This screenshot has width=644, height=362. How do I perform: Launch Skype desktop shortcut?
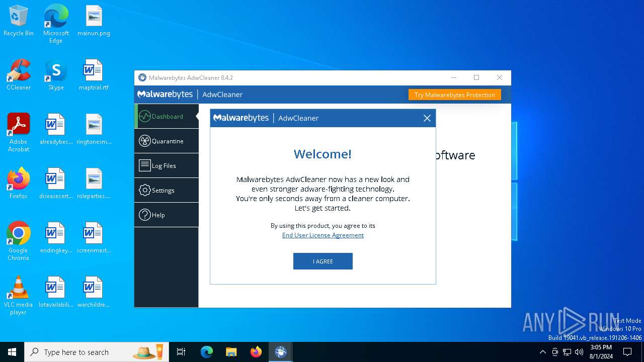[56, 75]
